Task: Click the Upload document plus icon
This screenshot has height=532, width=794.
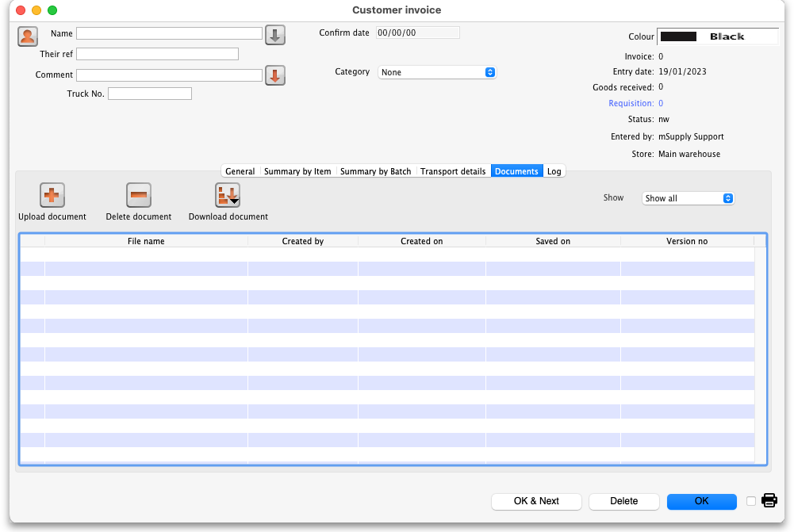Action: pyautogui.click(x=52, y=195)
